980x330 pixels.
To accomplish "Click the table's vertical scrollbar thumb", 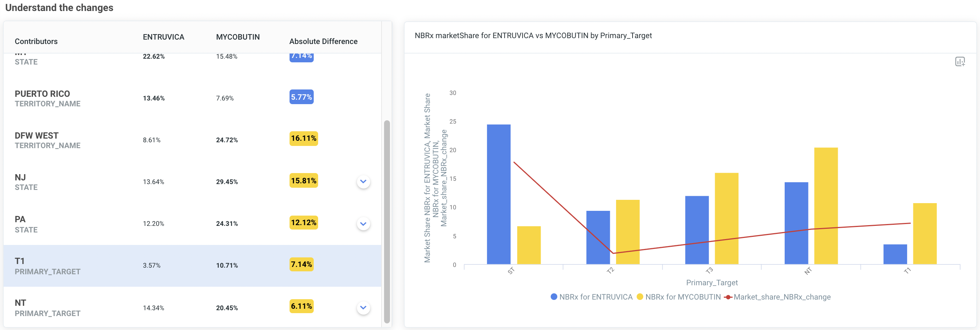I will (x=387, y=221).
